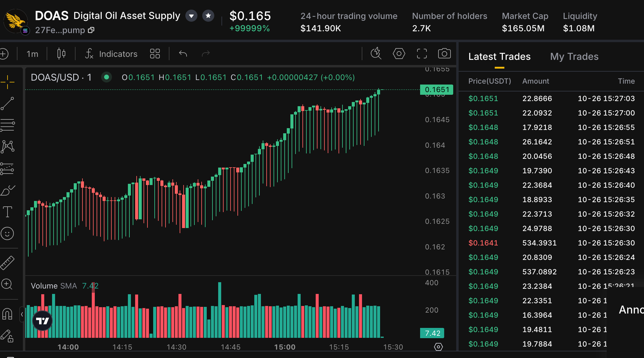The image size is (644, 358).
Task: Click the 7.42 volume axis label
Action: click(432, 333)
